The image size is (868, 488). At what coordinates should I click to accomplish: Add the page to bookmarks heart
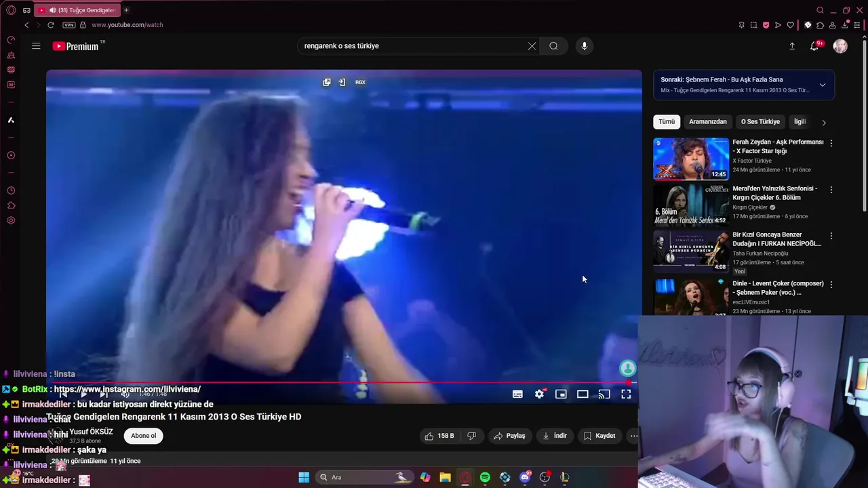tap(790, 25)
